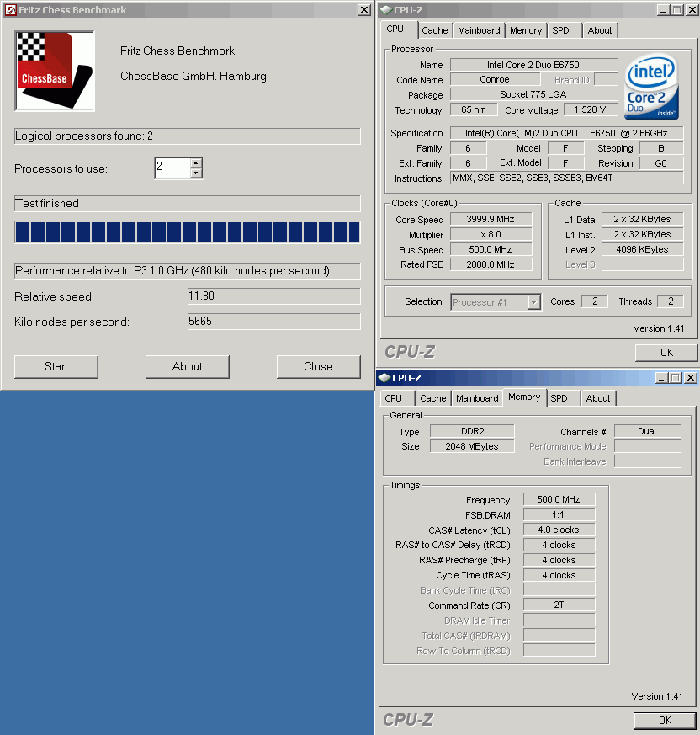Click the lower CPU-Z window title icon
This screenshot has height=735, width=700.
click(x=384, y=378)
